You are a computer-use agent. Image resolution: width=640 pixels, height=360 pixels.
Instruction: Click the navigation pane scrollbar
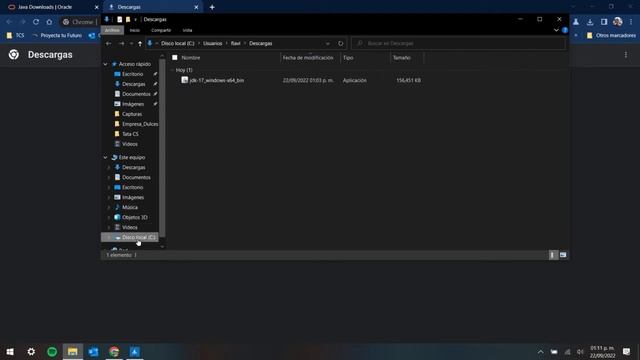162,147
